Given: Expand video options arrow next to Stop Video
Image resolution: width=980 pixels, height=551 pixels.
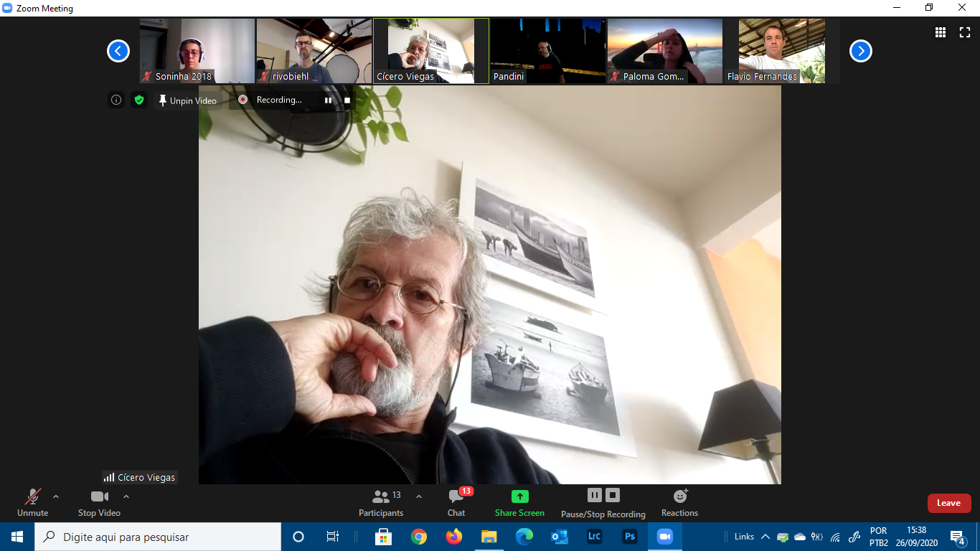Looking at the screenshot, I should [126, 496].
